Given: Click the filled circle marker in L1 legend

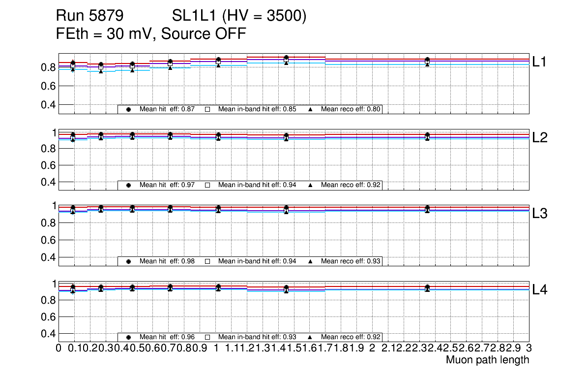Looking at the screenshot, I should tap(128, 109).
